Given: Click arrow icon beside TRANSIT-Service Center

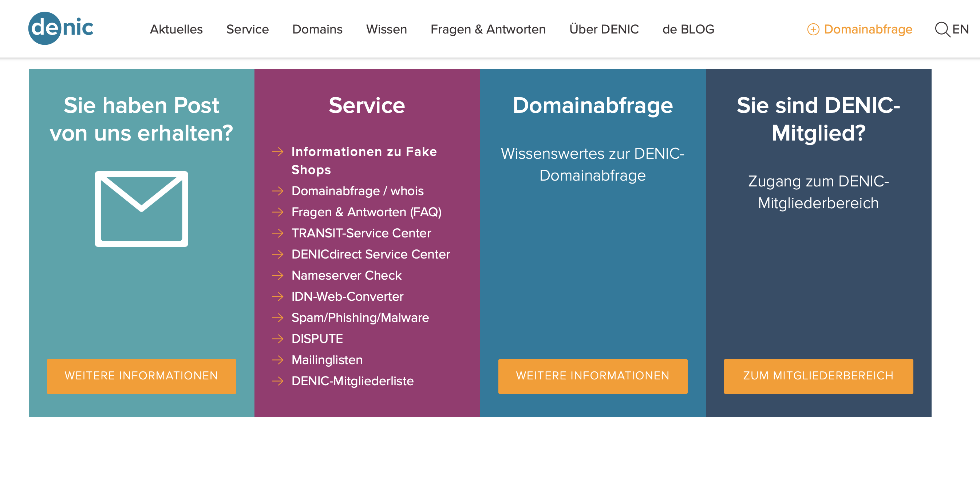Looking at the screenshot, I should coord(278,233).
